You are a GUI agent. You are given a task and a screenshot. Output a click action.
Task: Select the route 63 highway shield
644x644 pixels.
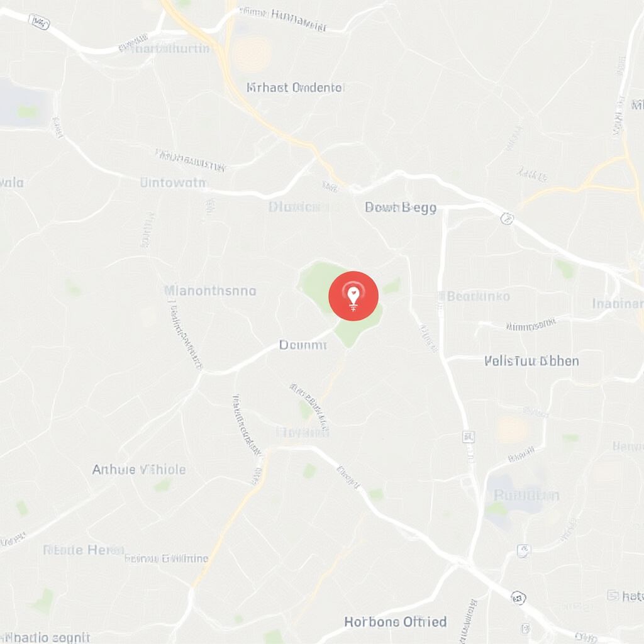point(519,597)
